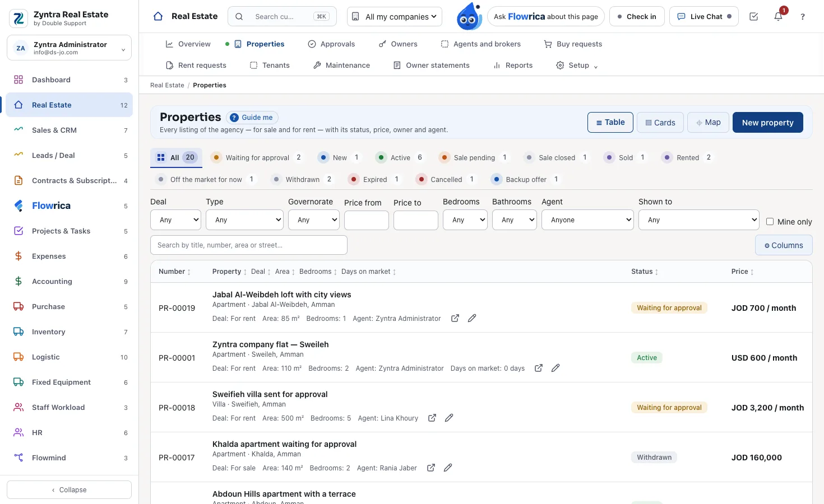This screenshot has height=504, width=824.
Task: Click the Sales & CRM sidebar icon
Action: (18, 130)
